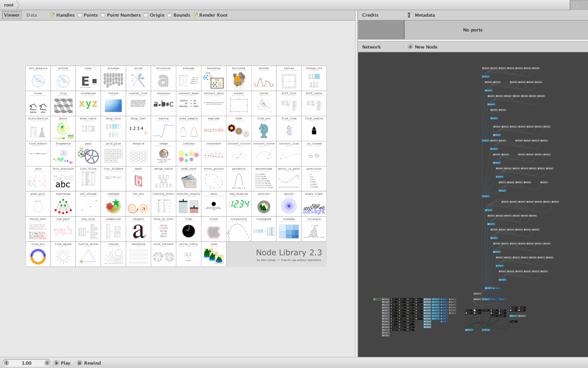This screenshot has height=368, width=588.
Task: Select the easing curve tile
Action: (163, 129)
